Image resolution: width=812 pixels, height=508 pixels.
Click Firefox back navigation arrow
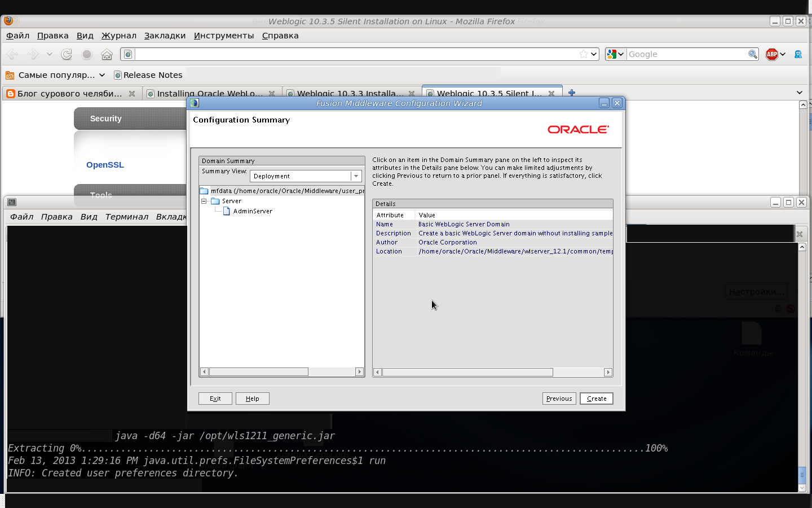pyautogui.click(x=12, y=54)
